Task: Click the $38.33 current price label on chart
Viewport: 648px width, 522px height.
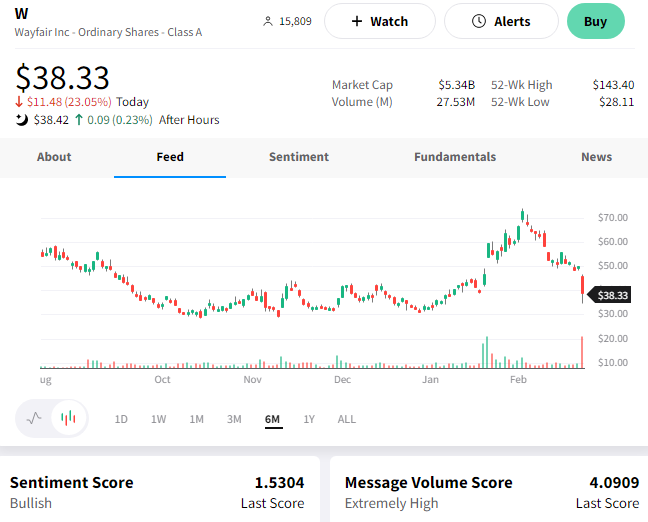Action: (609, 295)
